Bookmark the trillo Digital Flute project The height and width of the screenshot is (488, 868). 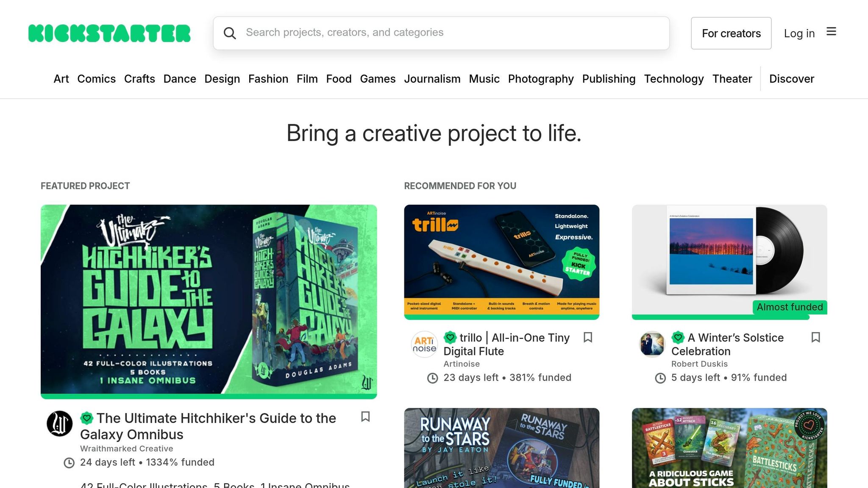[588, 338]
